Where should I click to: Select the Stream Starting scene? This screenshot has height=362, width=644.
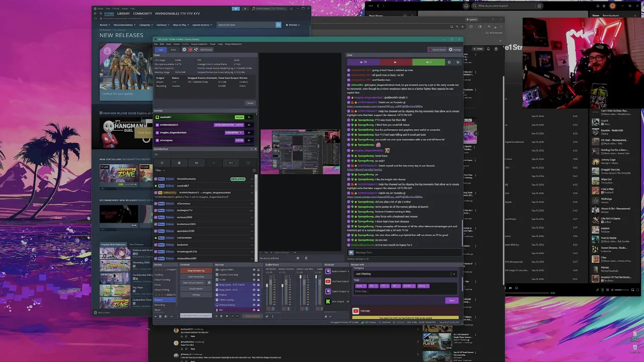pyautogui.click(x=165, y=280)
